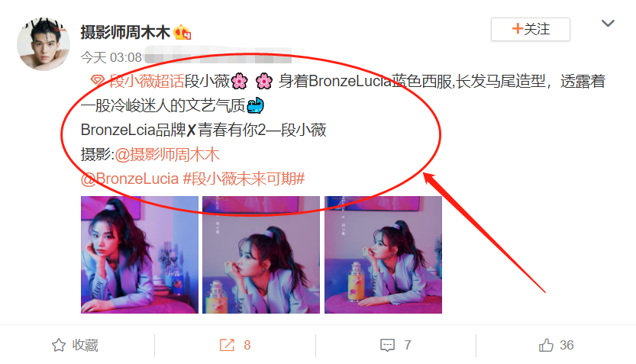Screen dimensions: 636x364
Task: Click the like count 36
Action: tap(567, 345)
